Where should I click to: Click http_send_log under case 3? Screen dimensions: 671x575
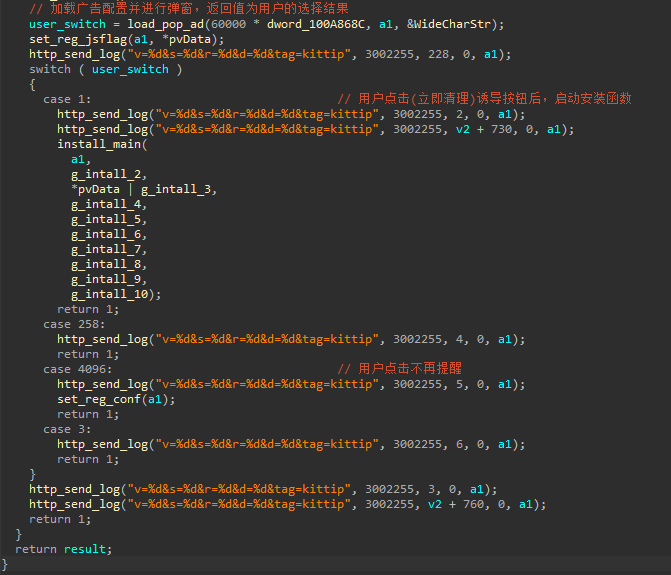click(x=102, y=444)
